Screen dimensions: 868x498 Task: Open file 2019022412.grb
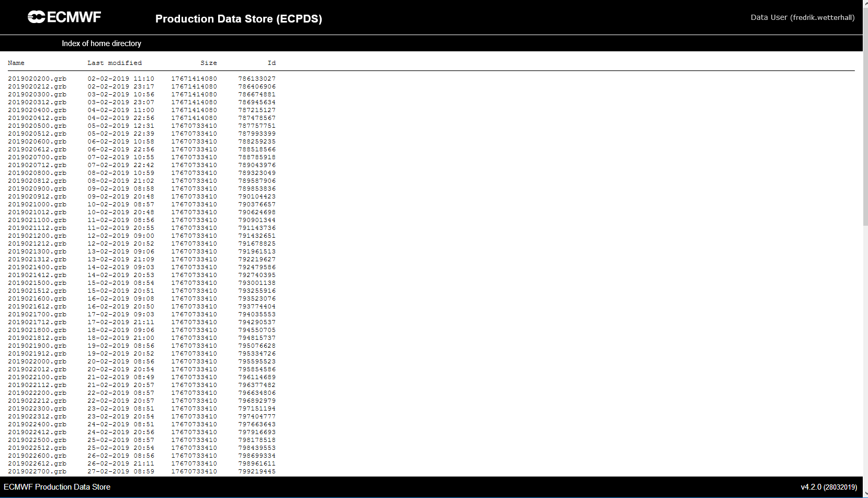tap(37, 432)
